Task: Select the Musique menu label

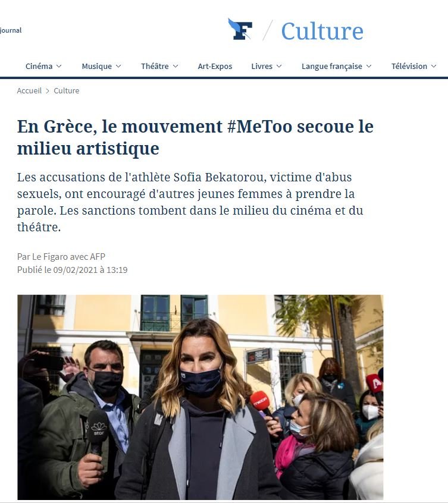Action: tap(96, 66)
